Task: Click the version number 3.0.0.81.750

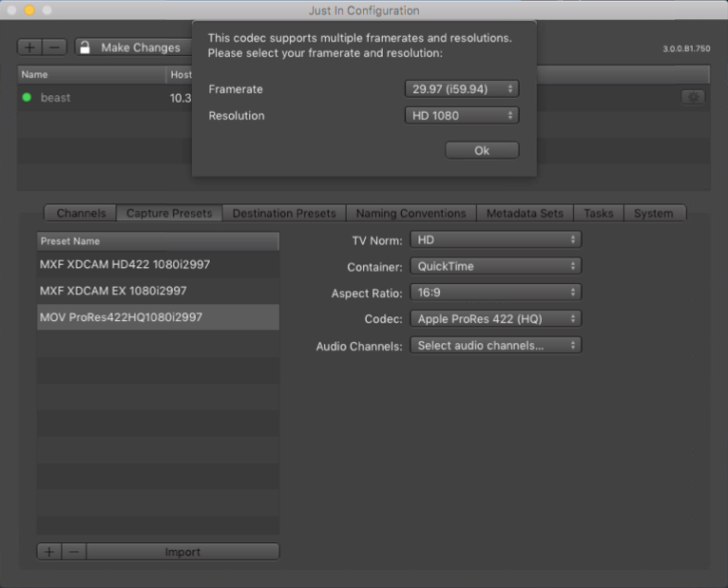Action: 686,48
